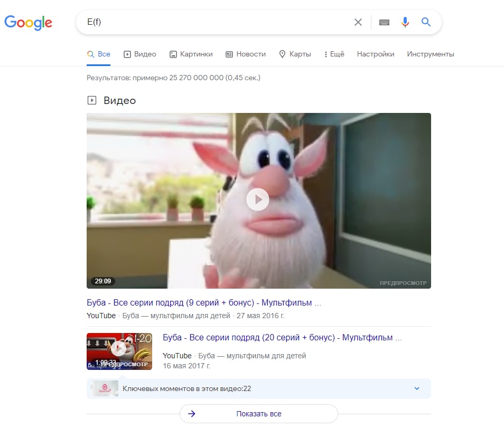
Task: Click the Видео section heading text
Action: tap(119, 100)
